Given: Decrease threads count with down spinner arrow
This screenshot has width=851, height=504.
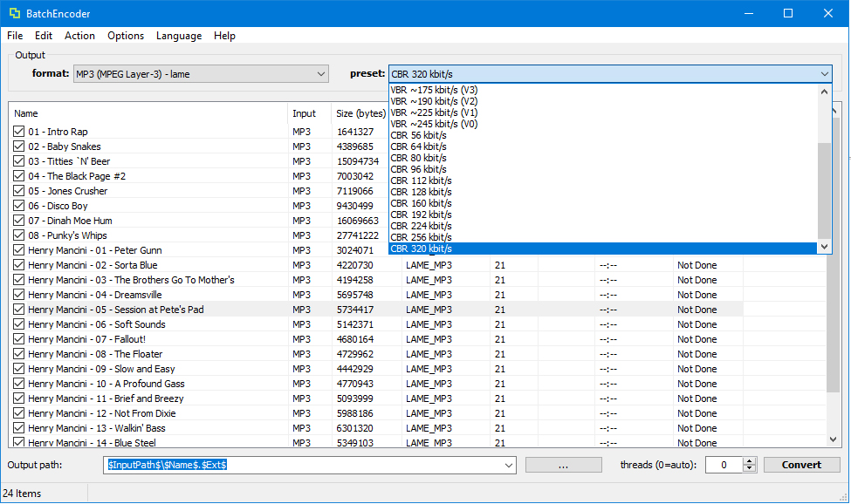Looking at the screenshot, I should pos(750,468).
